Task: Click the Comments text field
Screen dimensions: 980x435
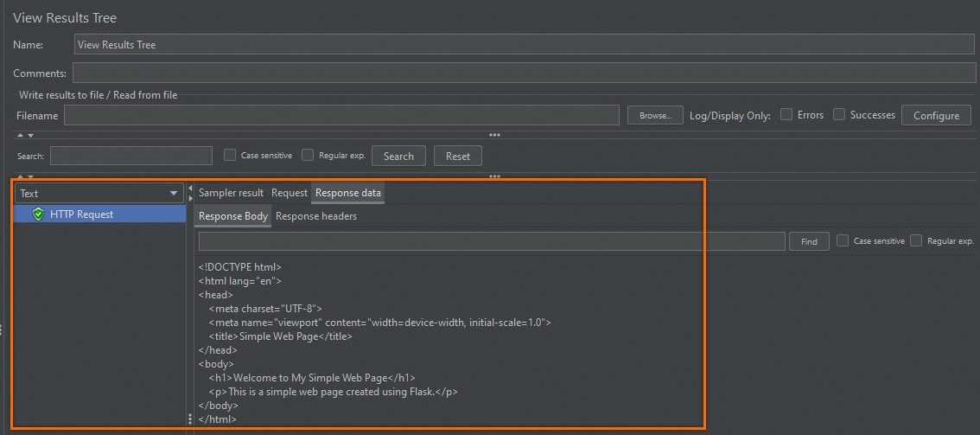Action: click(x=524, y=74)
